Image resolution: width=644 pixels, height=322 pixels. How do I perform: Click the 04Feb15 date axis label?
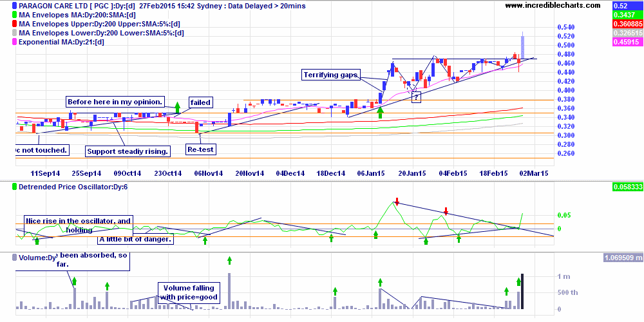[453, 174]
